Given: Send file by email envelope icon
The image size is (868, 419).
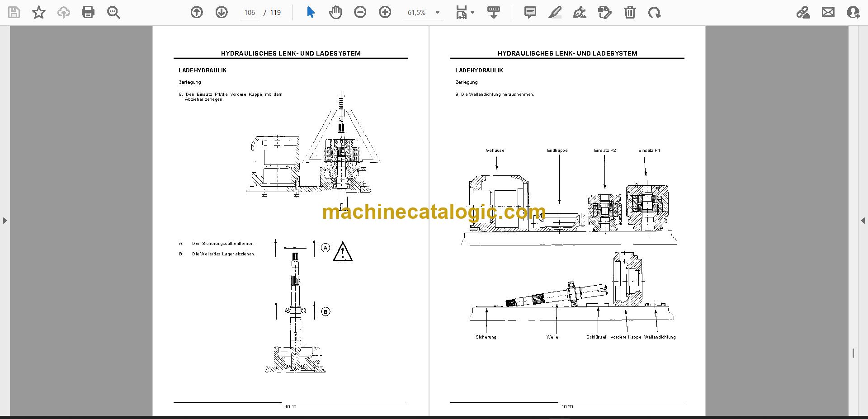Looking at the screenshot, I should [x=828, y=12].
